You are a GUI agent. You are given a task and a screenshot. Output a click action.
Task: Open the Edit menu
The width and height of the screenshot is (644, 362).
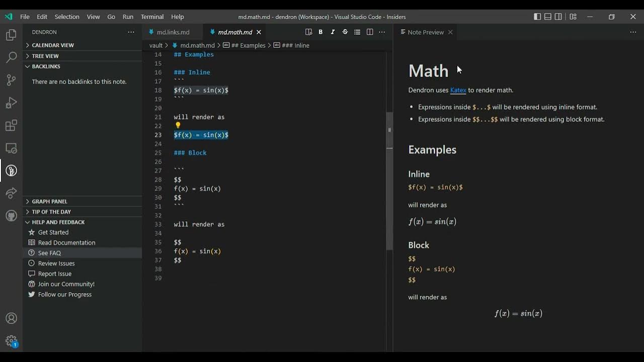tap(42, 17)
